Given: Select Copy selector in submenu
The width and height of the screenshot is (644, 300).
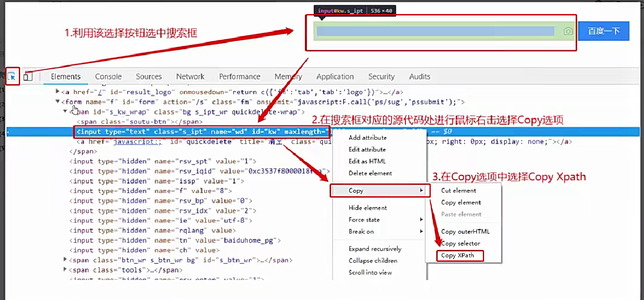Looking at the screenshot, I should (460, 244).
